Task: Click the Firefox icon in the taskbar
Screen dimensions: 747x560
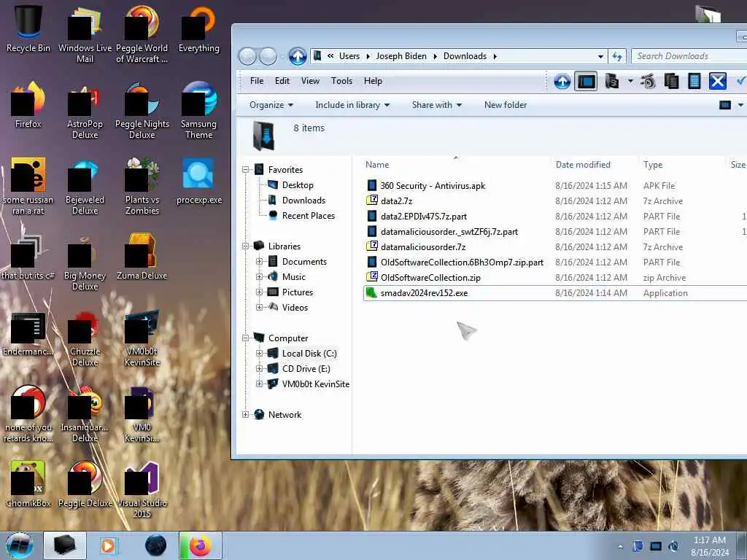Action: pyautogui.click(x=200, y=545)
